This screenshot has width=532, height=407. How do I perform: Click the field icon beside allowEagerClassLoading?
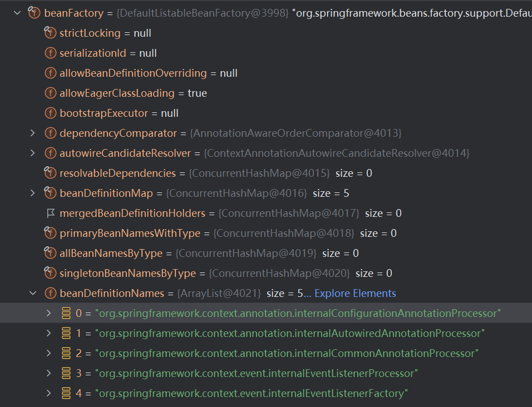click(x=50, y=93)
